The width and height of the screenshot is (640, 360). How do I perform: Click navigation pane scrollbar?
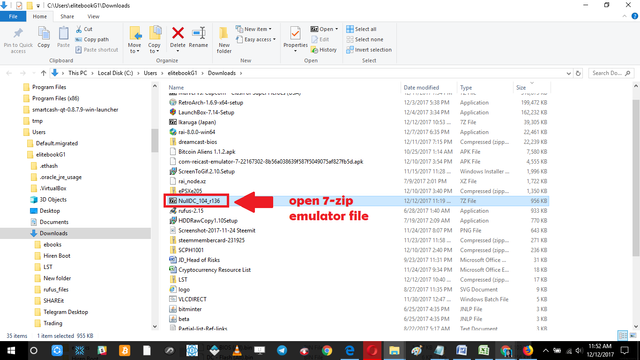tap(155, 141)
